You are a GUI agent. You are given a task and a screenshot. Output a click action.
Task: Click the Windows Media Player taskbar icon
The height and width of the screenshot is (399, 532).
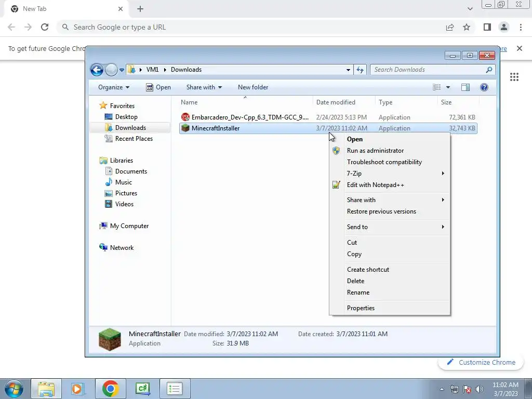pyautogui.click(x=77, y=389)
